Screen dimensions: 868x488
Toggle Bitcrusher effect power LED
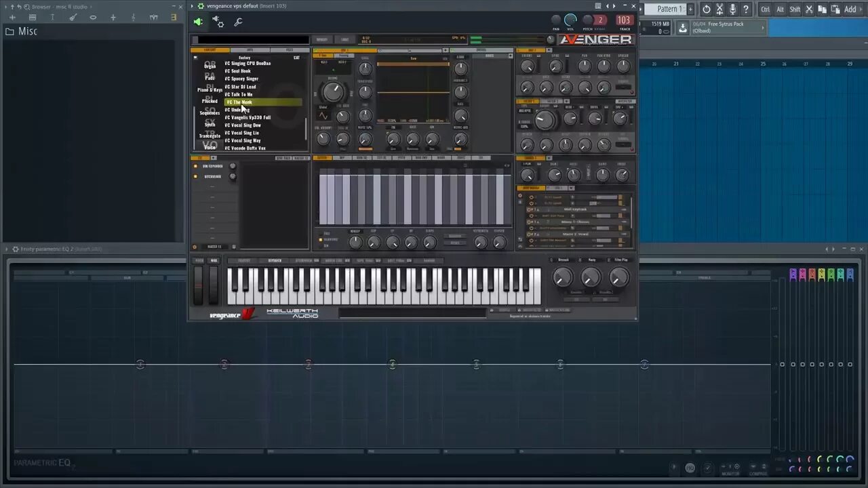click(196, 176)
